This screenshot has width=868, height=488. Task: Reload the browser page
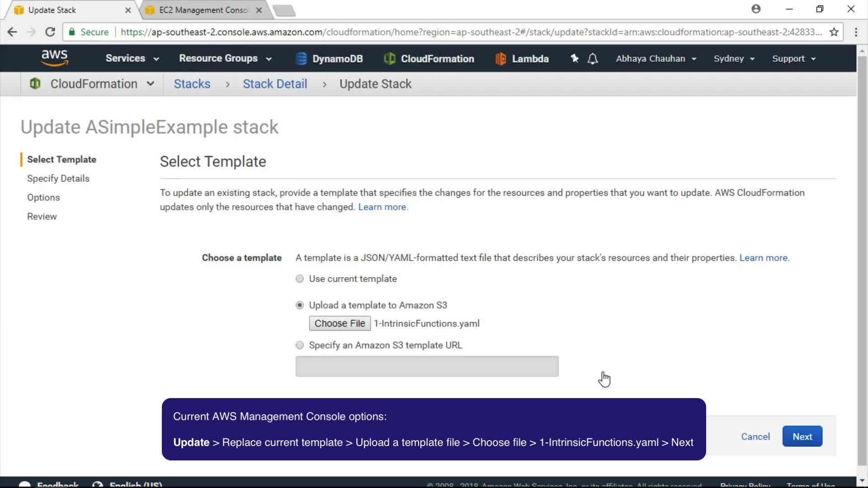click(50, 32)
